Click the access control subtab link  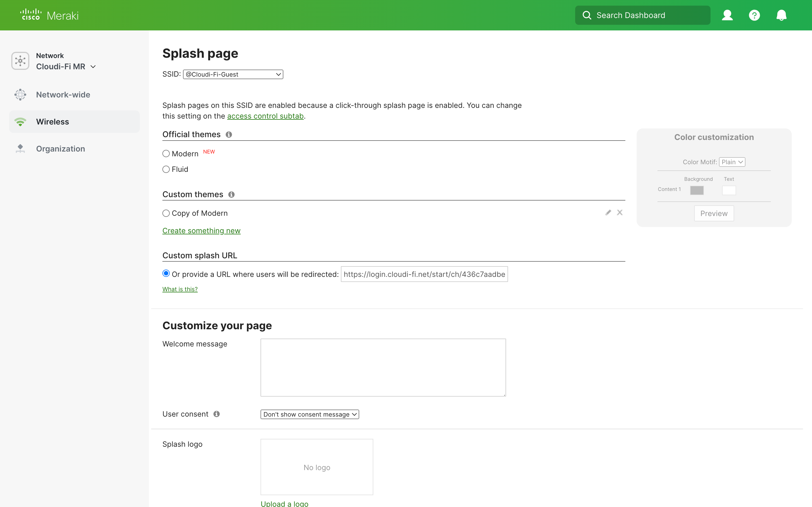[x=265, y=116]
